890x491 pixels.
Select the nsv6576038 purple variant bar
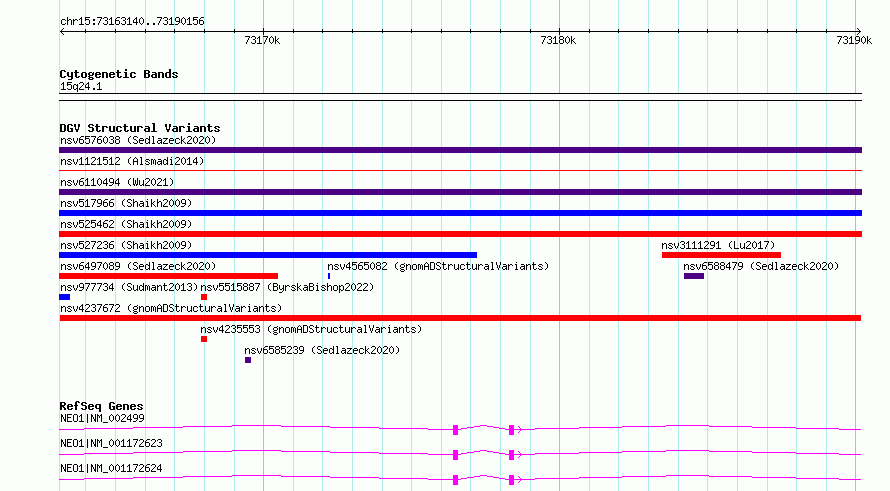coord(460,150)
